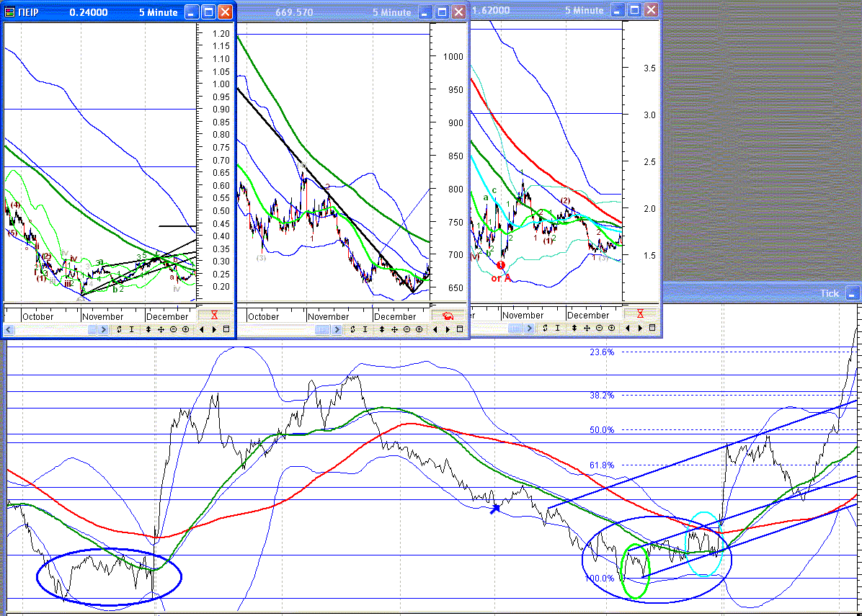
Task: Open list menu icon in 669.570 window
Action: point(460,330)
